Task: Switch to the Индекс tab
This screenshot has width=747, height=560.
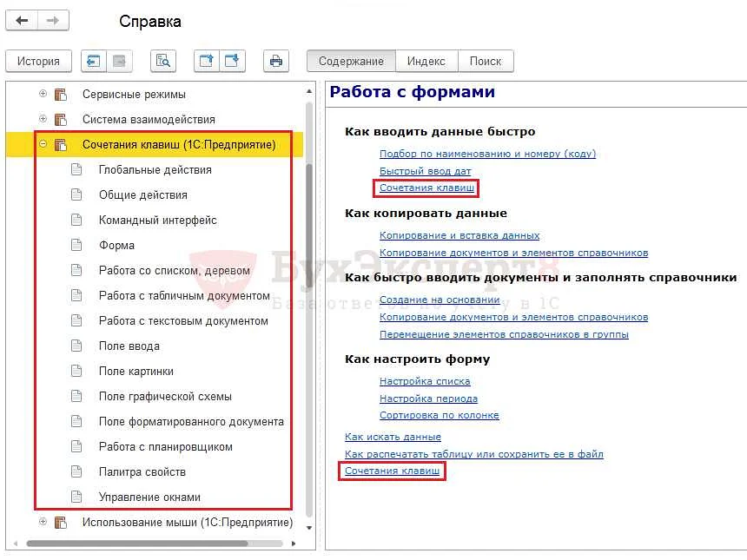Action: (x=426, y=61)
